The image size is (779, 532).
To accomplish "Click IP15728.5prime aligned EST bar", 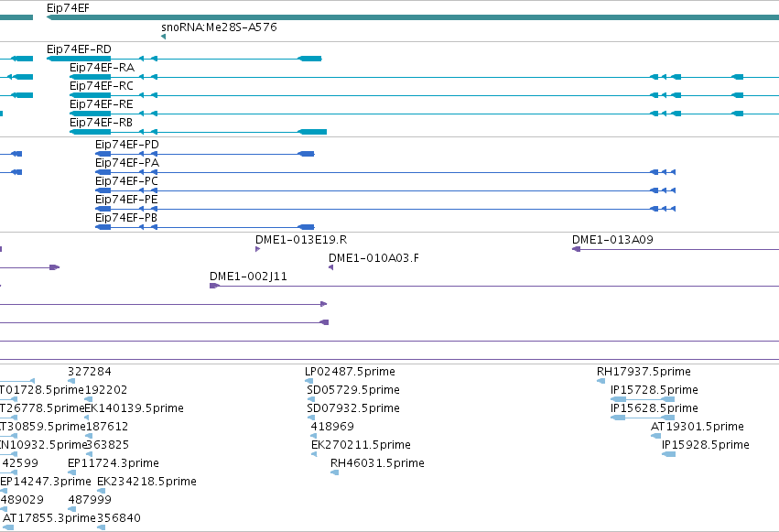I will tap(643, 399).
